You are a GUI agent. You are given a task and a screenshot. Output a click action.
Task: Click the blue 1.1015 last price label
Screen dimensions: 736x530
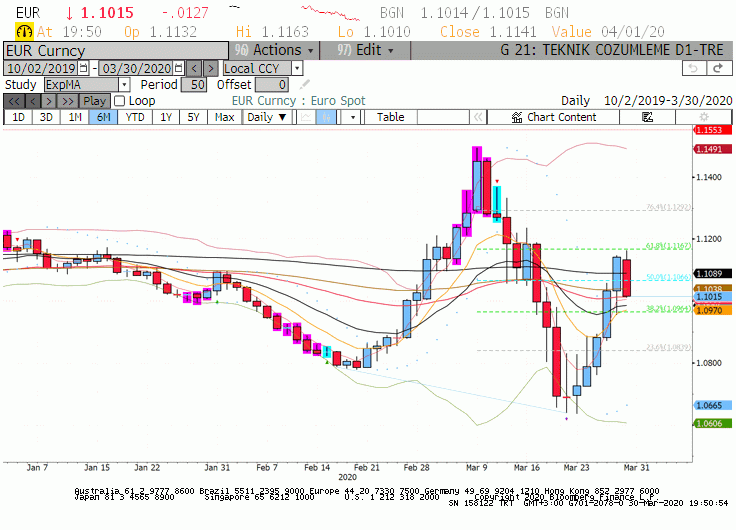point(713,297)
